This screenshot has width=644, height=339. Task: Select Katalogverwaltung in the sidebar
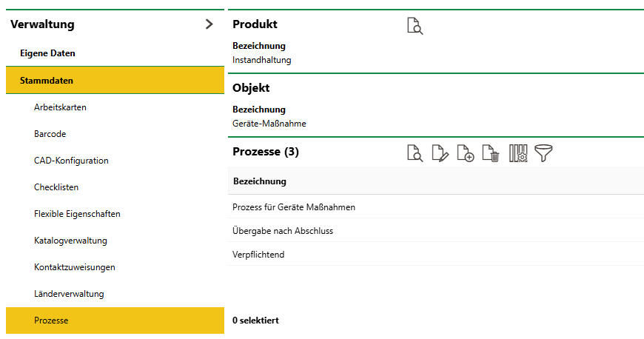(x=70, y=241)
